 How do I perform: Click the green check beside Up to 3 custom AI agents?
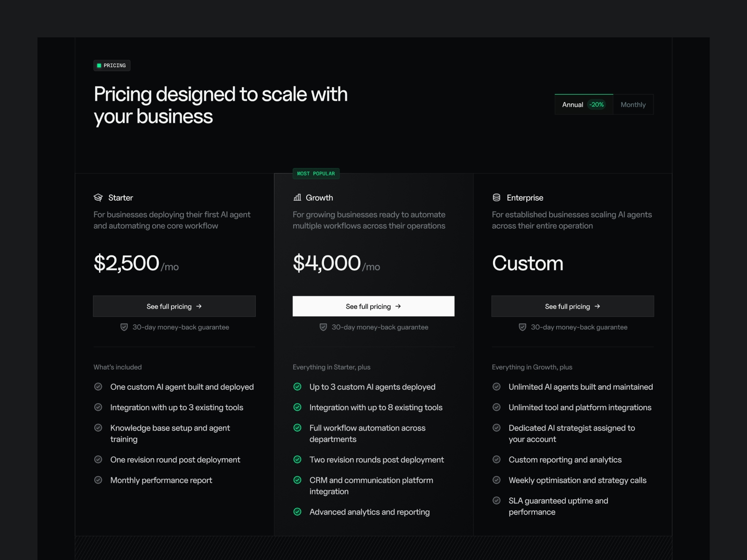(297, 386)
